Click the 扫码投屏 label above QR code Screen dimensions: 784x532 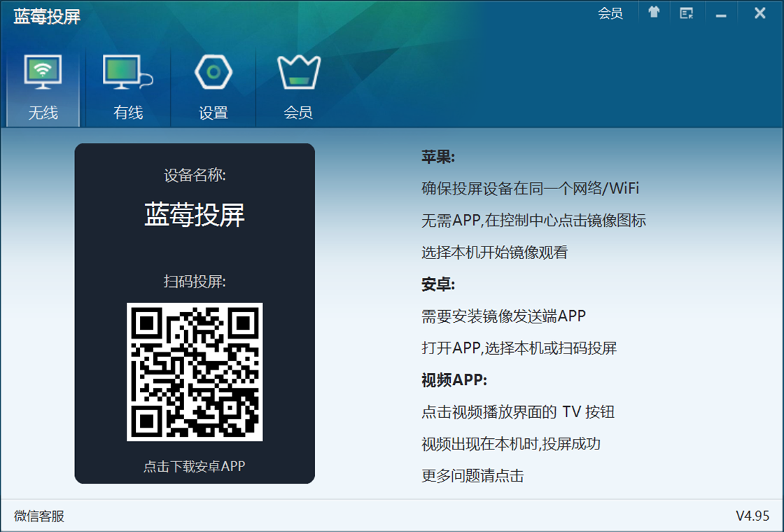195,281
